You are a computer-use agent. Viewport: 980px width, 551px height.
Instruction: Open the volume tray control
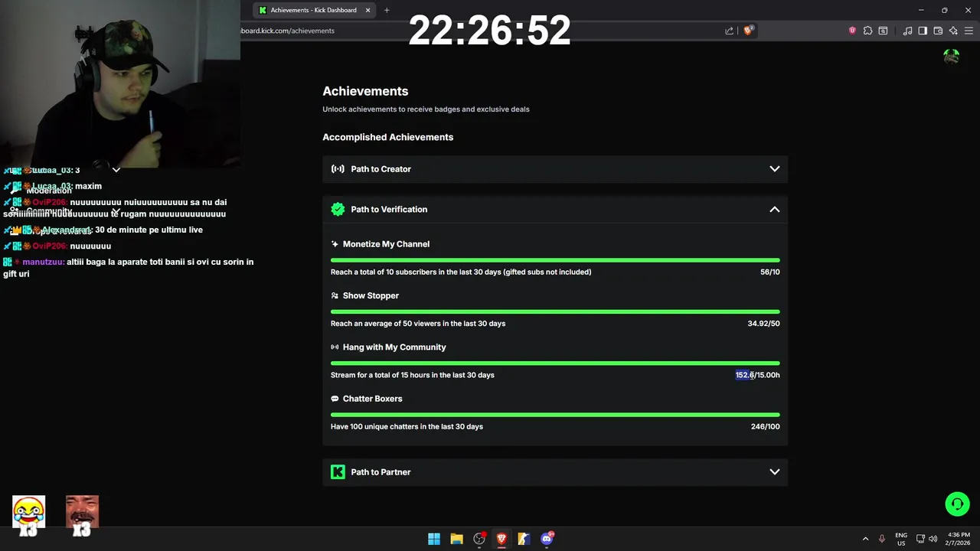933,539
